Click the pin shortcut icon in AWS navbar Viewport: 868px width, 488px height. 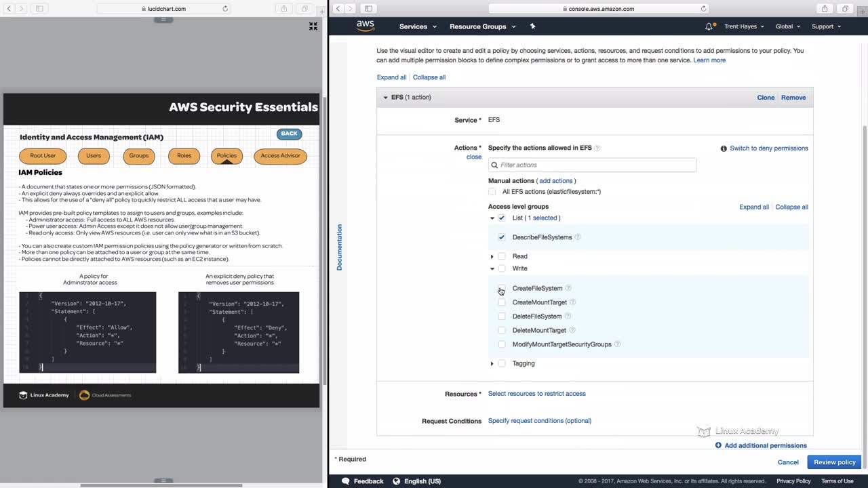(x=532, y=26)
